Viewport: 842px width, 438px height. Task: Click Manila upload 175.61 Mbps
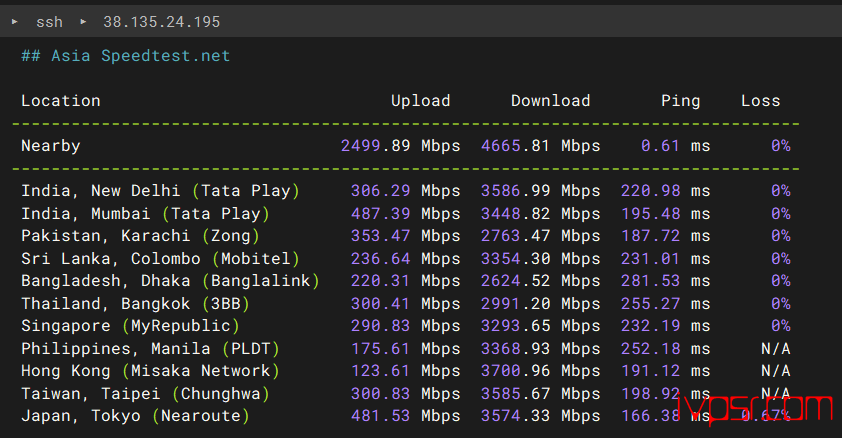pyautogui.click(x=405, y=349)
